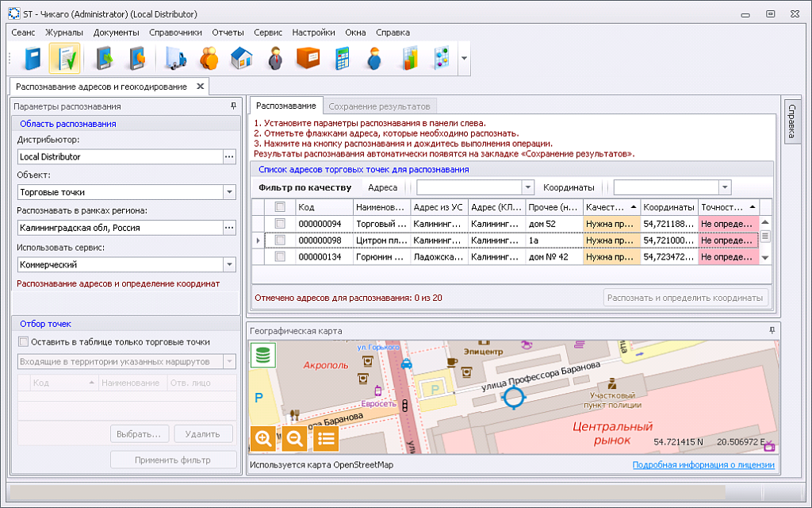Click the colored dots grid icon
This screenshot has height=508, width=812.
point(441,58)
